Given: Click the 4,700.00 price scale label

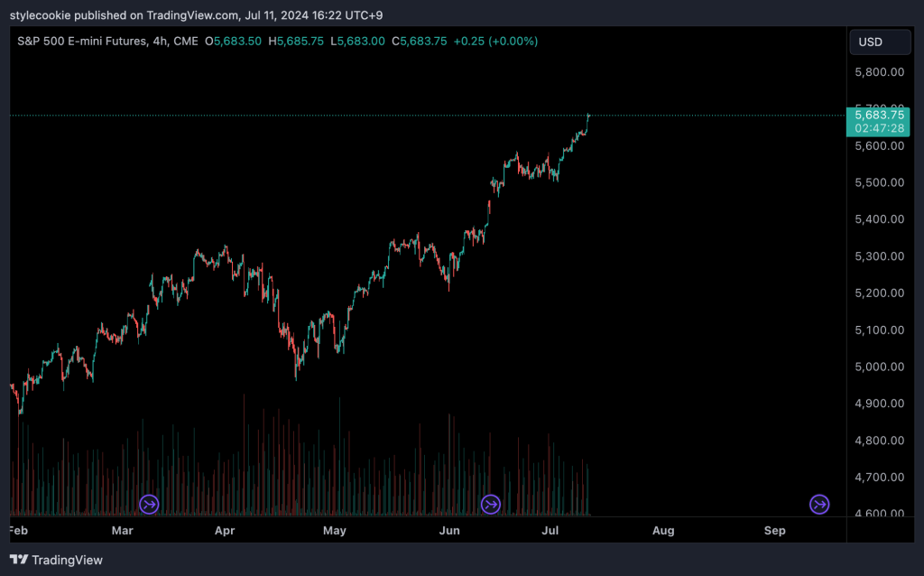Looking at the screenshot, I should pyautogui.click(x=879, y=477).
